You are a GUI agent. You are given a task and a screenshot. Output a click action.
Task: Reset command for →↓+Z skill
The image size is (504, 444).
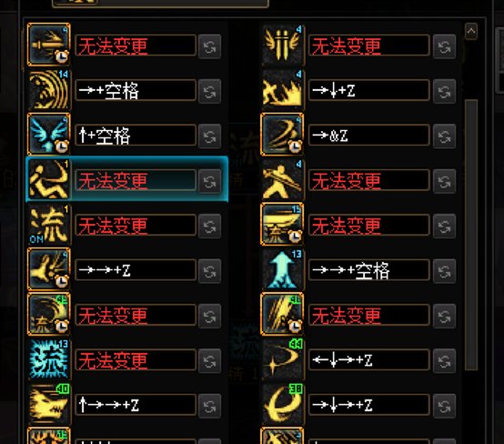pyautogui.click(x=444, y=91)
